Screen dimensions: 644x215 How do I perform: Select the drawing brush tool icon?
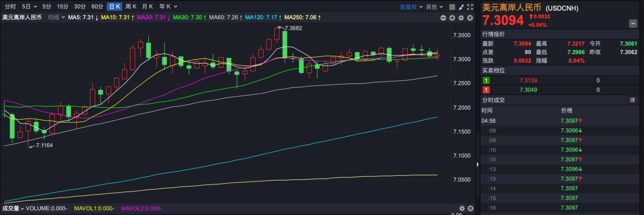[461, 7]
